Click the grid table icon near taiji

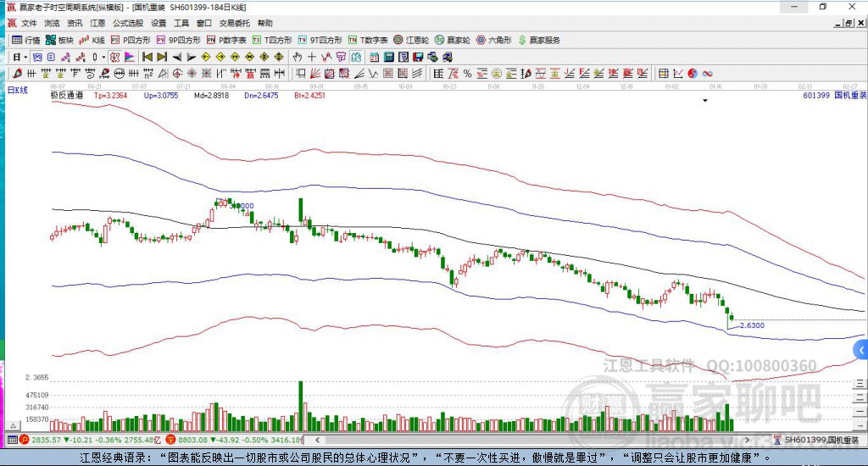(x=663, y=74)
